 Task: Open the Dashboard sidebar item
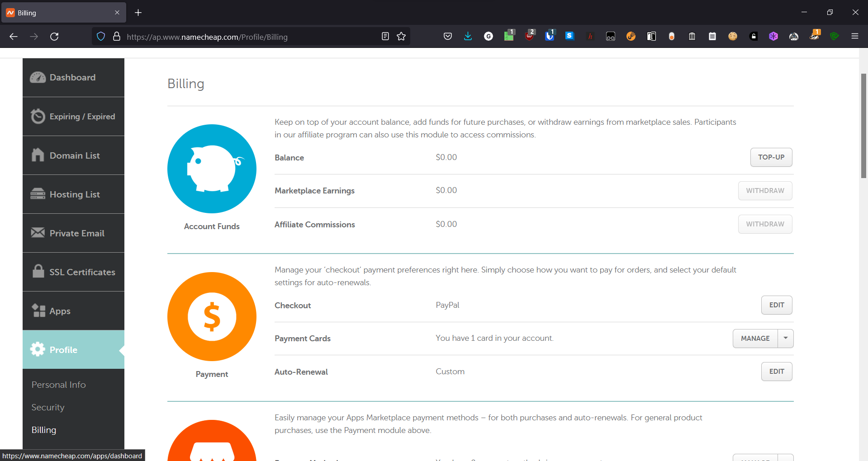[73, 77]
